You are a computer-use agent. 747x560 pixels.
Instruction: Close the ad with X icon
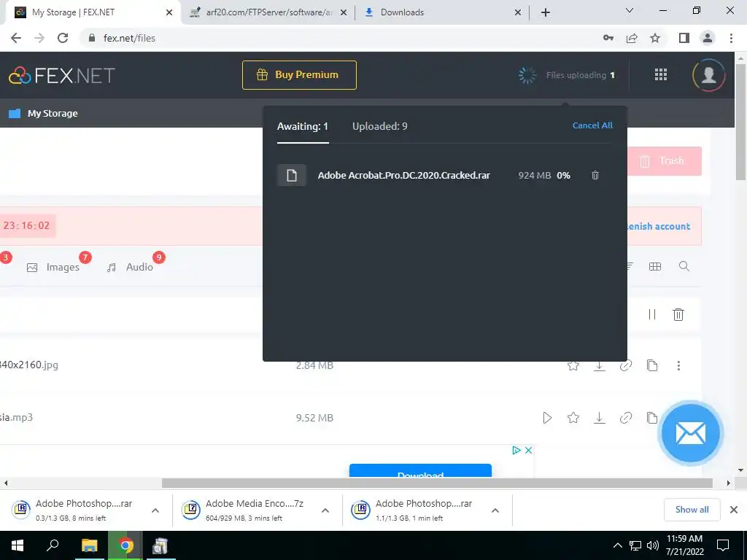tap(528, 450)
